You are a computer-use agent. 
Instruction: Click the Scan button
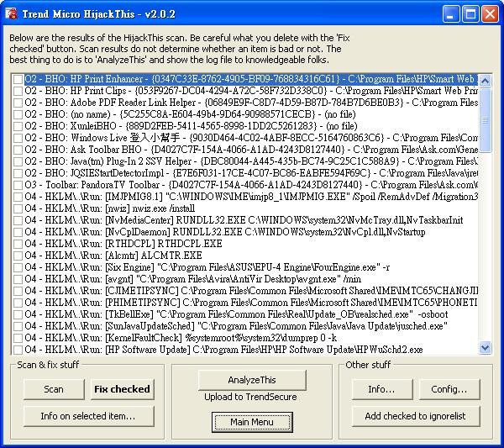[x=54, y=389]
